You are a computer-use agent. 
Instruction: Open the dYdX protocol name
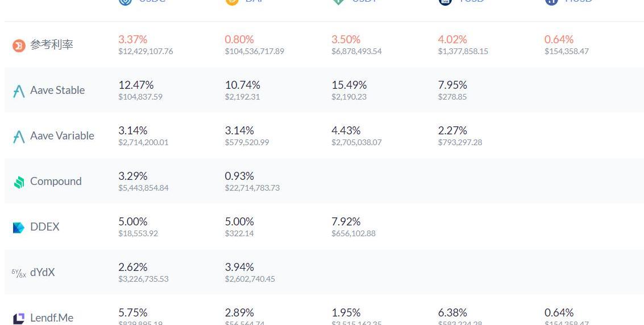(42, 272)
